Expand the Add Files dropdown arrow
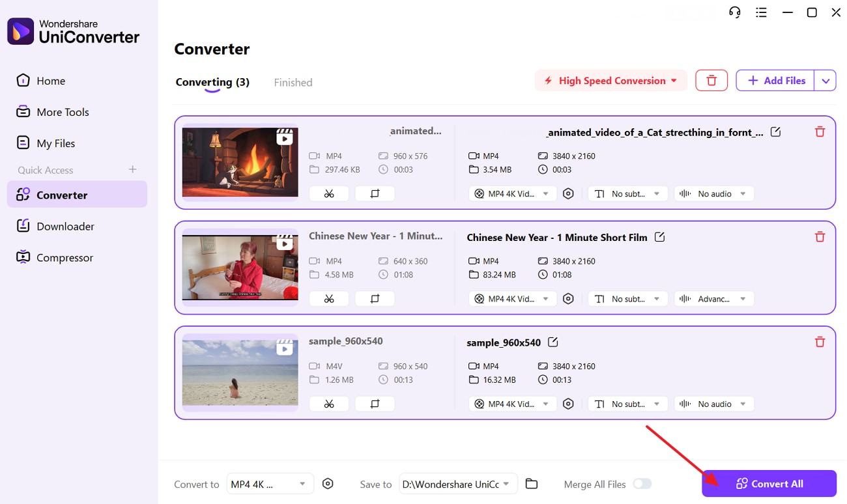847x504 pixels. click(825, 81)
